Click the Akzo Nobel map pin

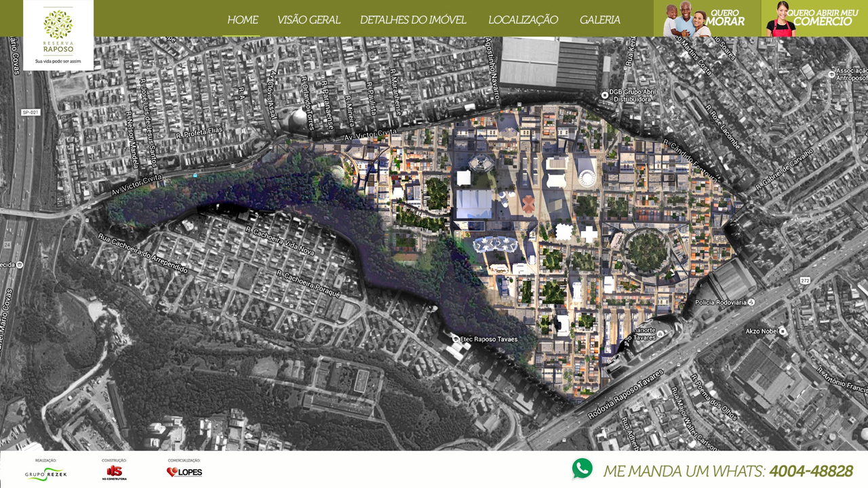(x=783, y=331)
